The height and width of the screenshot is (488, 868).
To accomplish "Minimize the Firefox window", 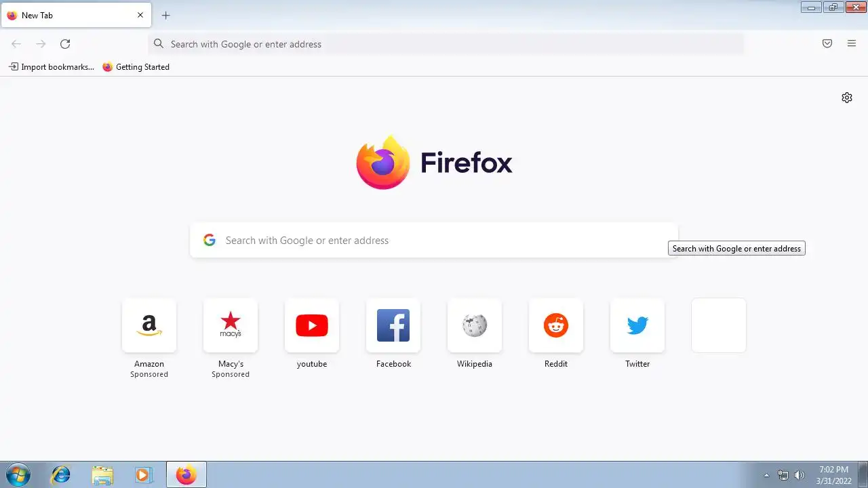I will tap(811, 7).
